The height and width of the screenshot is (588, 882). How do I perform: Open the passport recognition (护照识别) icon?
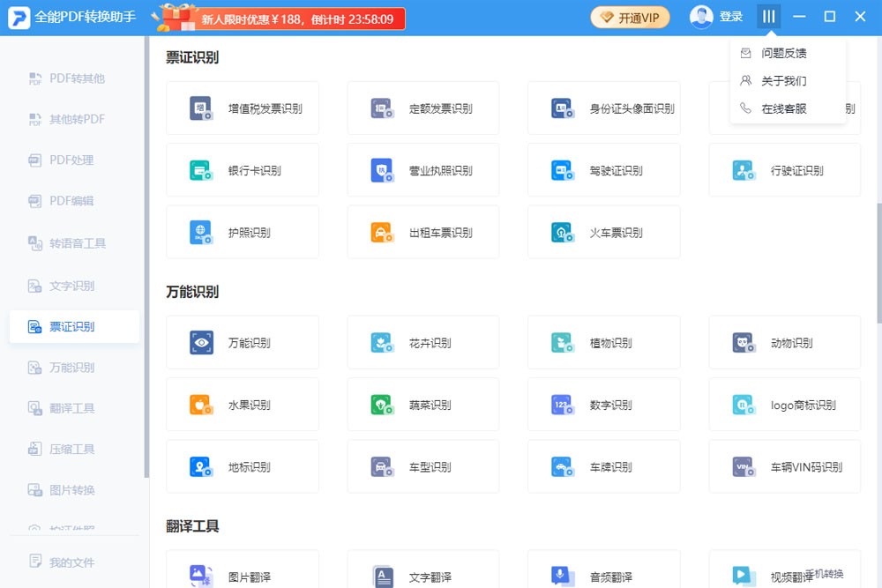point(202,233)
